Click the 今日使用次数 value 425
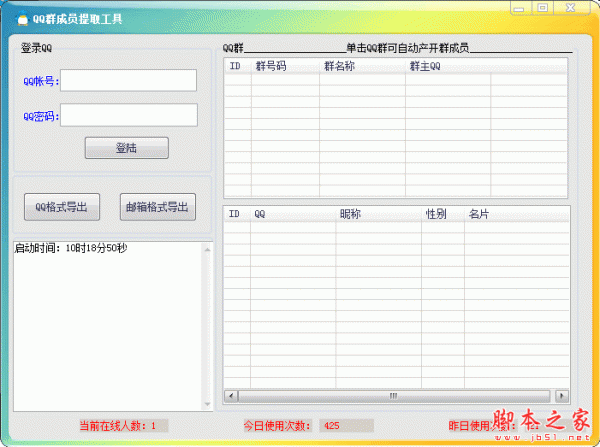This screenshot has height=447, width=600. click(332, 426)
